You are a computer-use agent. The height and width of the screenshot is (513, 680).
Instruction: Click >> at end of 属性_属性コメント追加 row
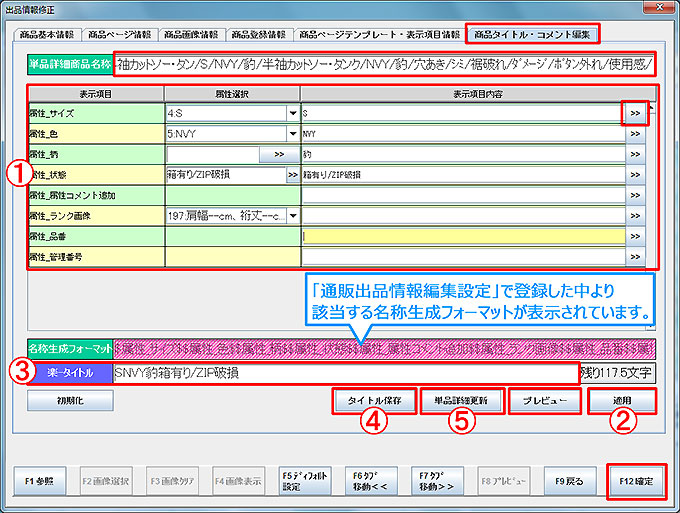(x=635, y=195)
